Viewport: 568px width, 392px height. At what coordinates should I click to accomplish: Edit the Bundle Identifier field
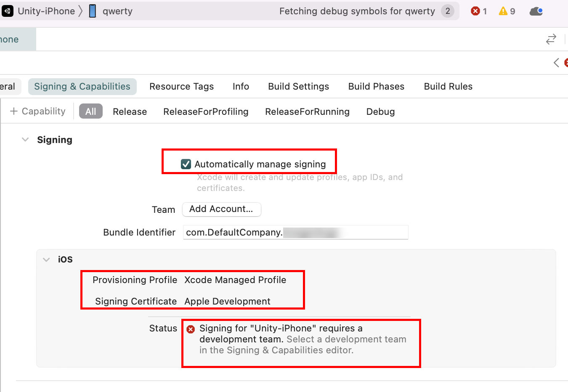click(295, 232)
